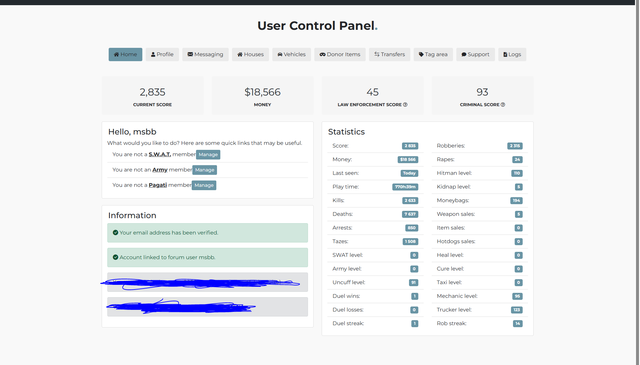Click the Tazes value badge
Screen dimensions: 640x365
click(x=410, y=242)
